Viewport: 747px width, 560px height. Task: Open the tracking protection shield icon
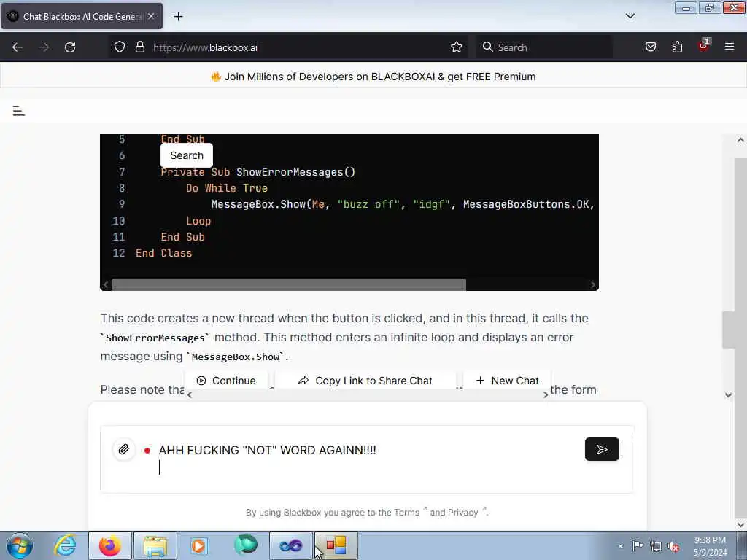pyautogui.click(x=120, y=47)
